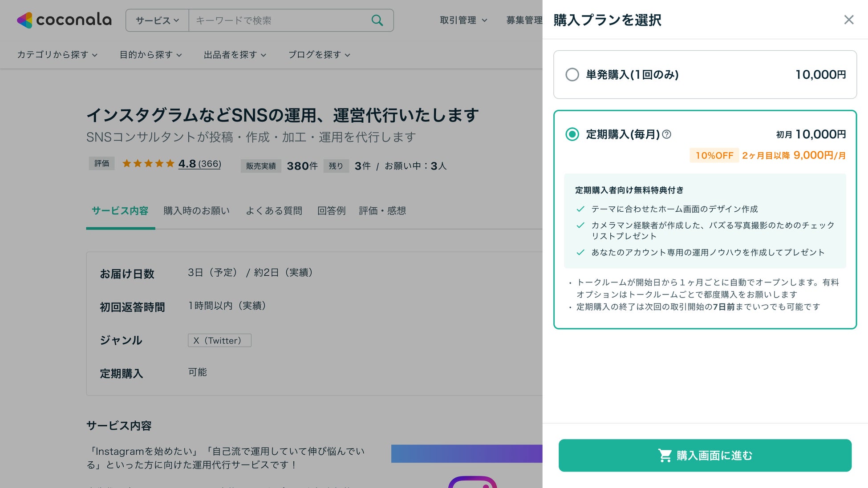Click the help icon beside 定期購入(毎月)
The image size is (868, 488).
click(666, 134)
